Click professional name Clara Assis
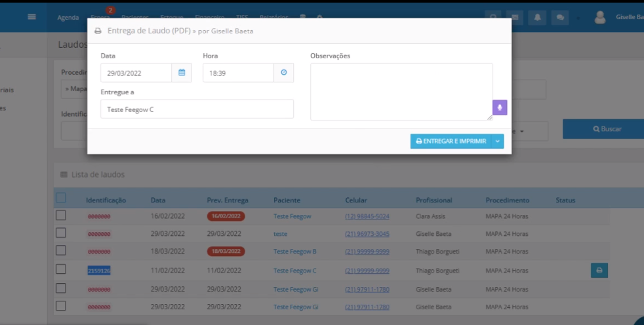Image resolution: width=644 pixels, height=325 pixels. coord(430,216)
